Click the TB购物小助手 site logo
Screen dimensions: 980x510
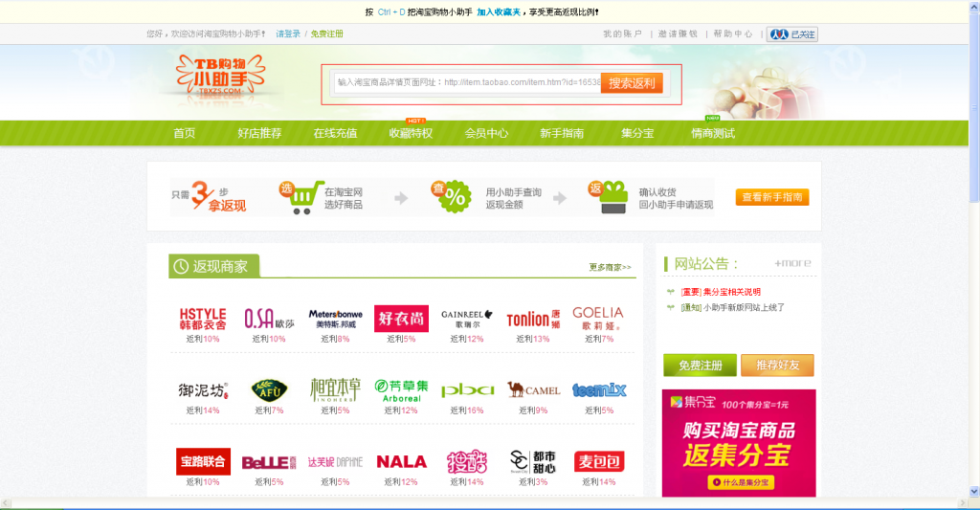[221, 75]
